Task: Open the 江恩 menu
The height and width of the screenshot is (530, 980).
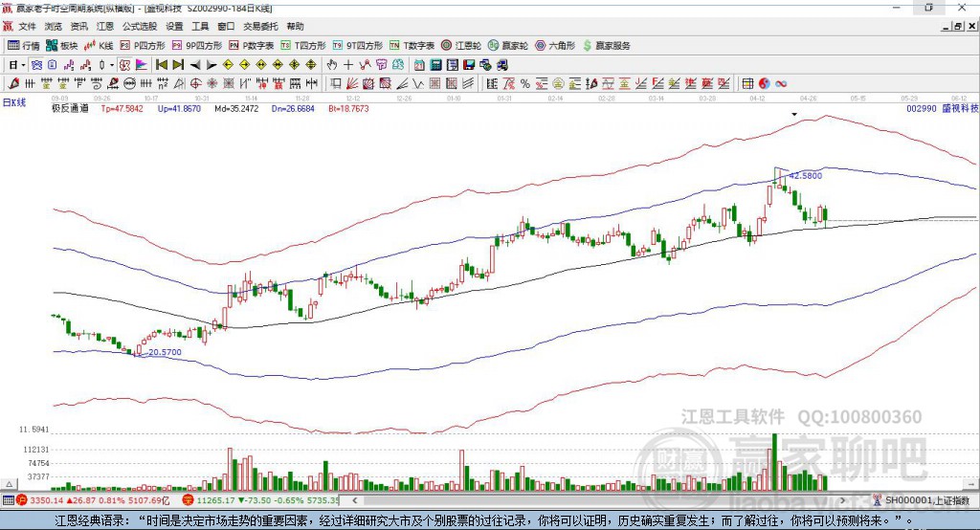Action: coord(105,26)
